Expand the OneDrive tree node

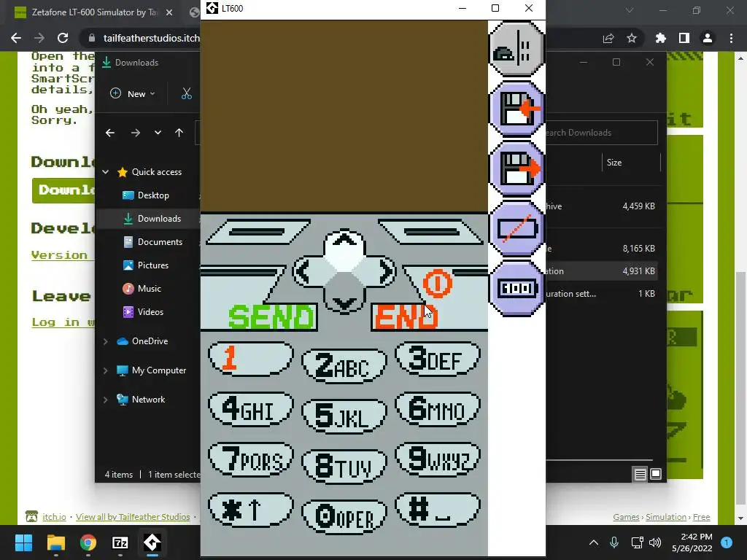click(106, 341)
